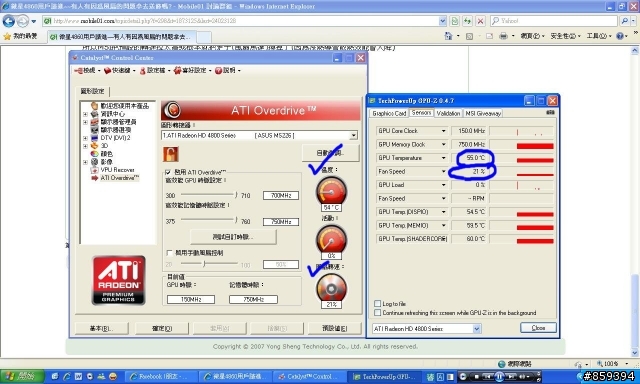The width and height of the screenshot is (640, 384).
Task: Click the Basic (B) button in Catalyst
Action: click(102, 329)
